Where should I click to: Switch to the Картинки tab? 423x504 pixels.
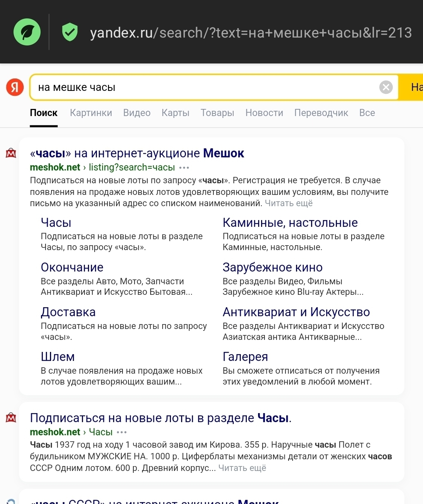91,113
